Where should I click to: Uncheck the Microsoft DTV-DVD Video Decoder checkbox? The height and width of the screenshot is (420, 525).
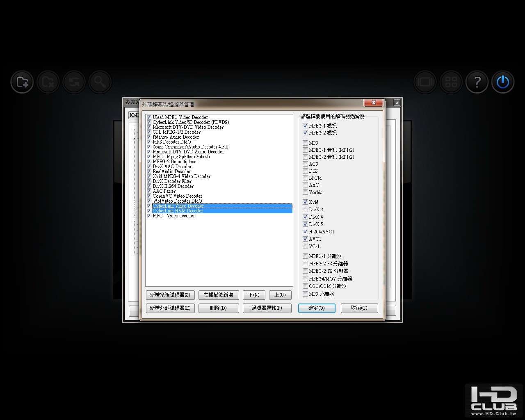[x=149, y=127]
